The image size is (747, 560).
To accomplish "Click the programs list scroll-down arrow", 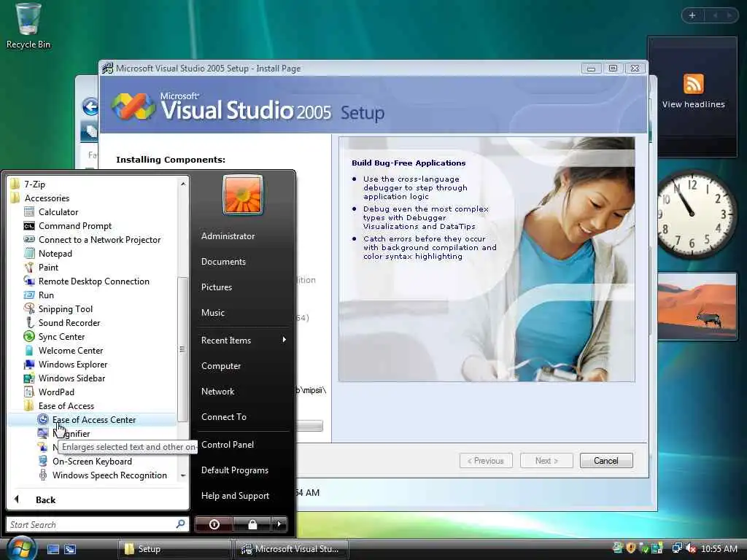I will pos(183,475).
